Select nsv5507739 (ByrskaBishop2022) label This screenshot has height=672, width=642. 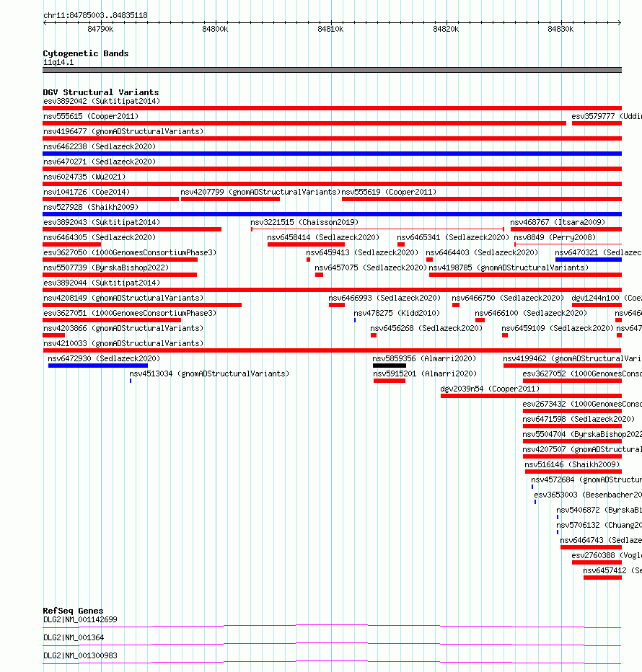coord(106,268)
